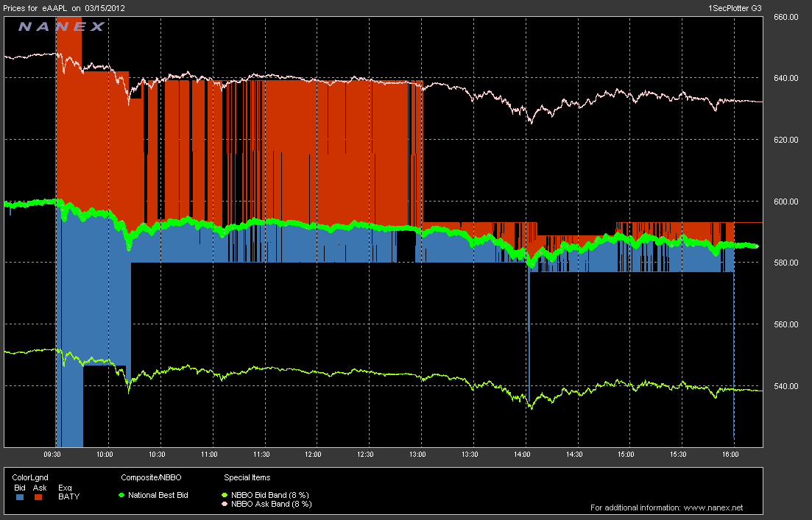The height and width of the screenshot is (520, 812).
Task: Click the 'BATY' exchange label
Action: click(x=69, y=496)
